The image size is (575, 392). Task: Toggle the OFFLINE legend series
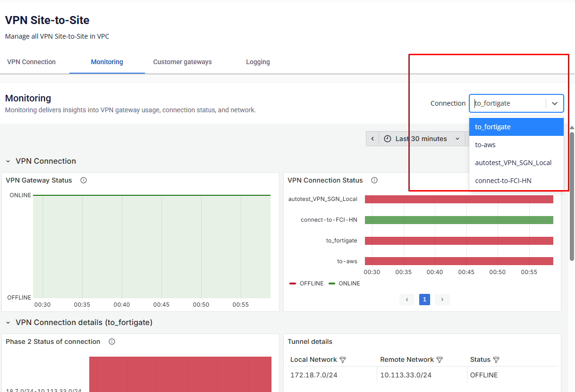point(306,284)
